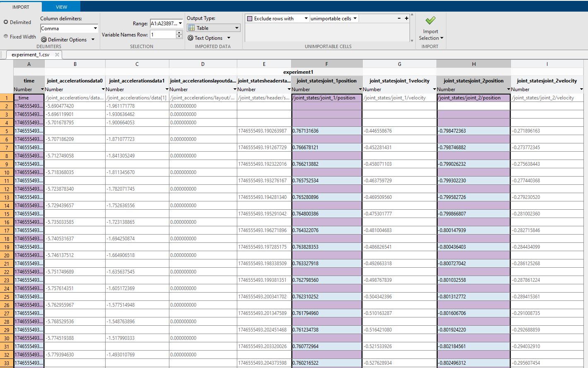Viewport: 588px width, 368px height.
Task: Select column I header
Action: 547,64
